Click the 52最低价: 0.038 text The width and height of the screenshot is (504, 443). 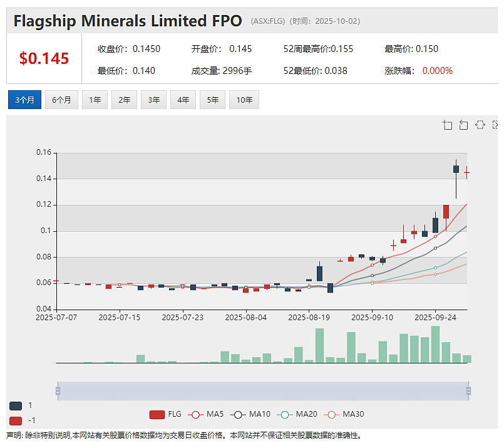coord(316,71)
